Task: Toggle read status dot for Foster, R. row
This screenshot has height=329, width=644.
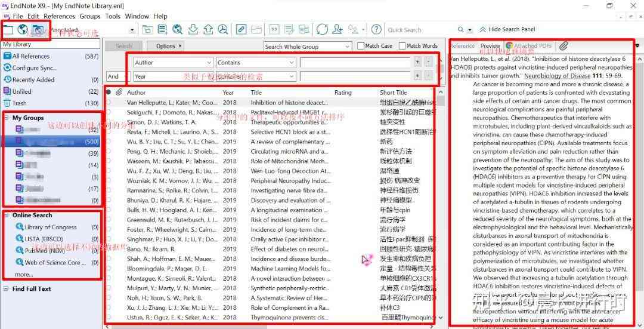Action: (109, 229)
